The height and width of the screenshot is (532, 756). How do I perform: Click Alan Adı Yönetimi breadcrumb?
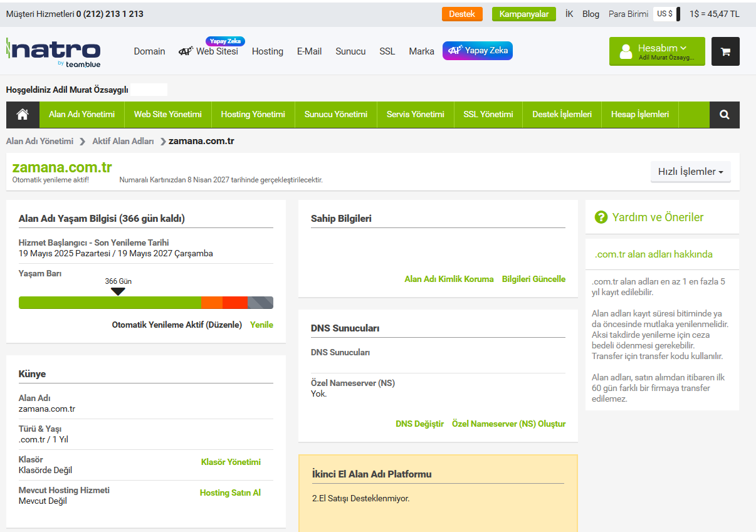39,141
